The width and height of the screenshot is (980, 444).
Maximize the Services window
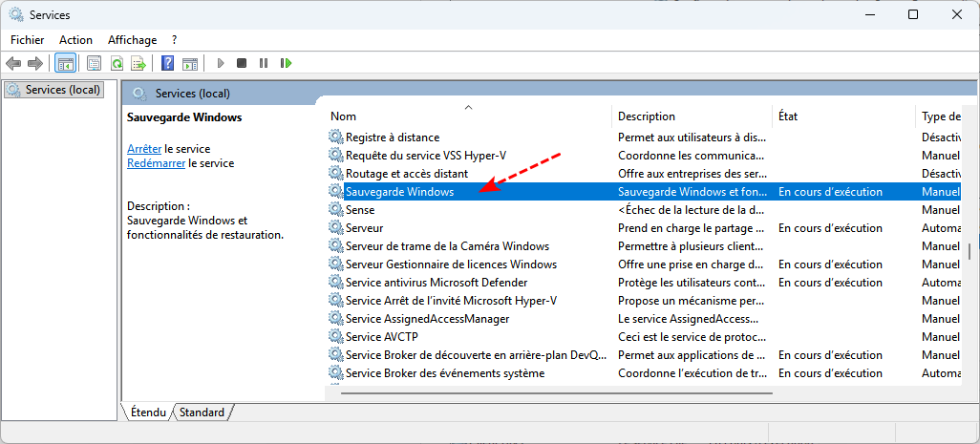point(913,14)
